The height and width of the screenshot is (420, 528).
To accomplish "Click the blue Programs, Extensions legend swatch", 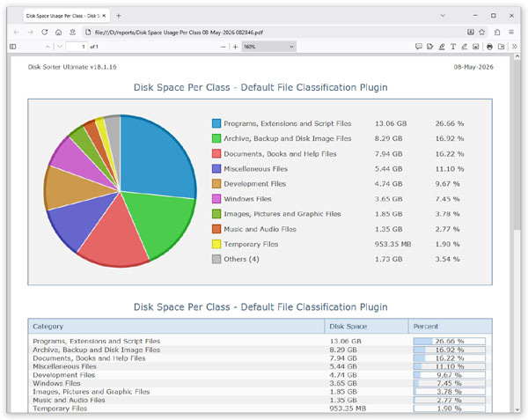I will point(216,123).
